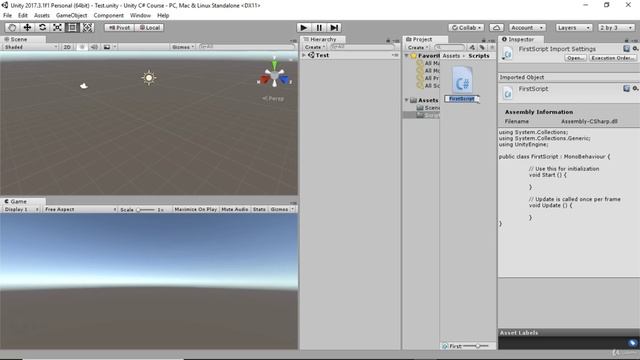Start Play mode
Image resolution: width=640 pixels, height=360 pixels.
303,27
